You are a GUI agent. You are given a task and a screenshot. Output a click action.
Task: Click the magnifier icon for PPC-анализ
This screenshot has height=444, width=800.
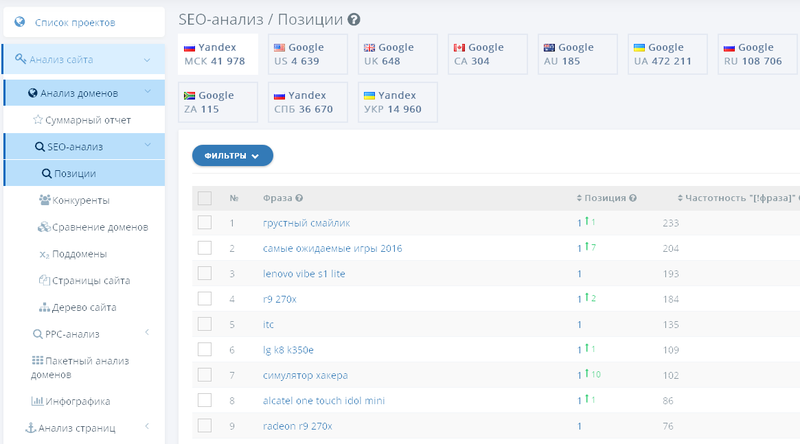point(38,334)
